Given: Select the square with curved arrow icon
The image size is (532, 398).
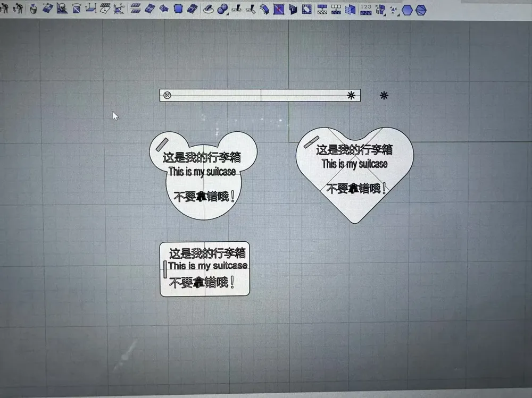Looking at the screenshot, I should pyautogui.click(x=76, y=9).
